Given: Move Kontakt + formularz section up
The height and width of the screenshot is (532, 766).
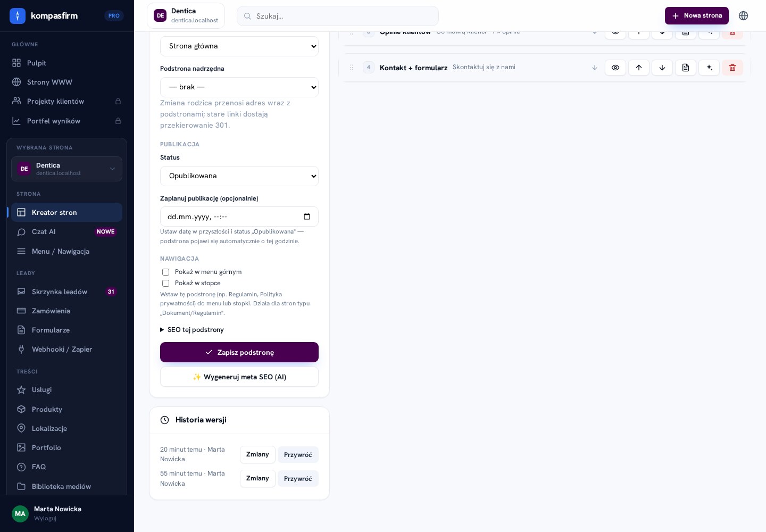Looking at the screenshot, I should [639, 68].
